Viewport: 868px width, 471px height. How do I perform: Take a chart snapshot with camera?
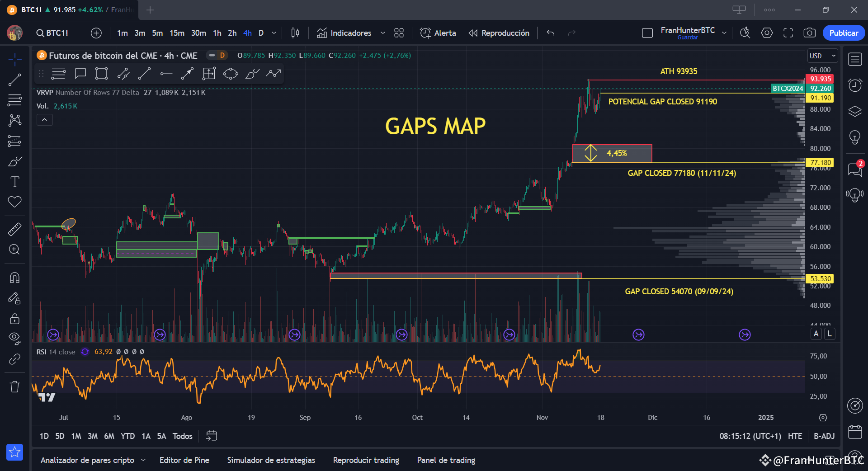click(x=809, y=33)
